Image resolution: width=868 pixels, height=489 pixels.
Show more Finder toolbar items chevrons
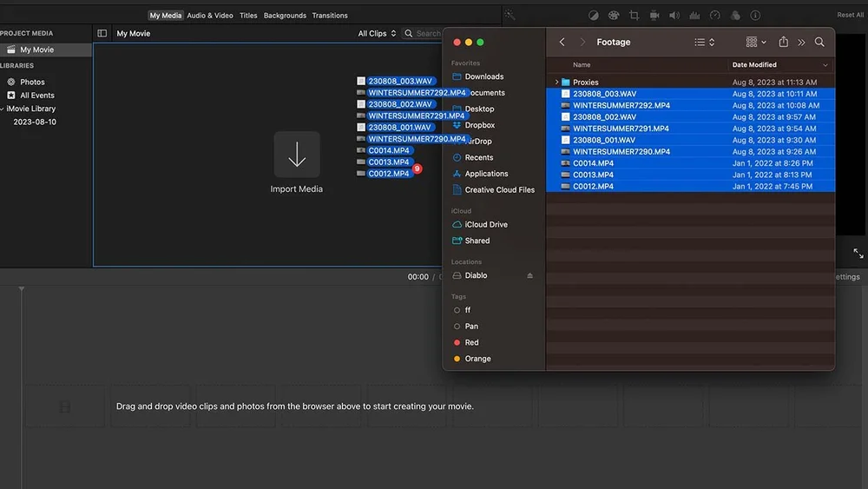point(801,42)
